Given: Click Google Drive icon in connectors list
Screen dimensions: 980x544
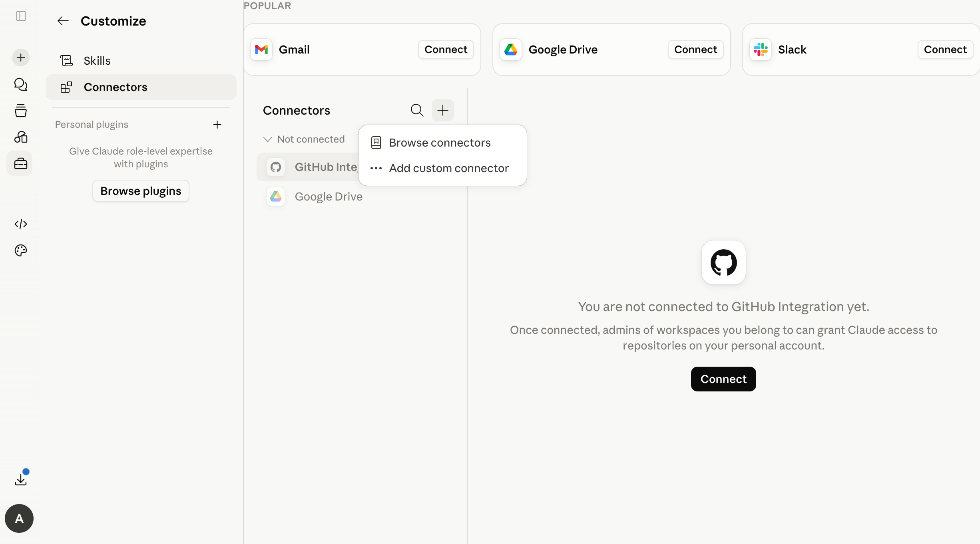Looking at the screenshot, I should click(276, 197).
